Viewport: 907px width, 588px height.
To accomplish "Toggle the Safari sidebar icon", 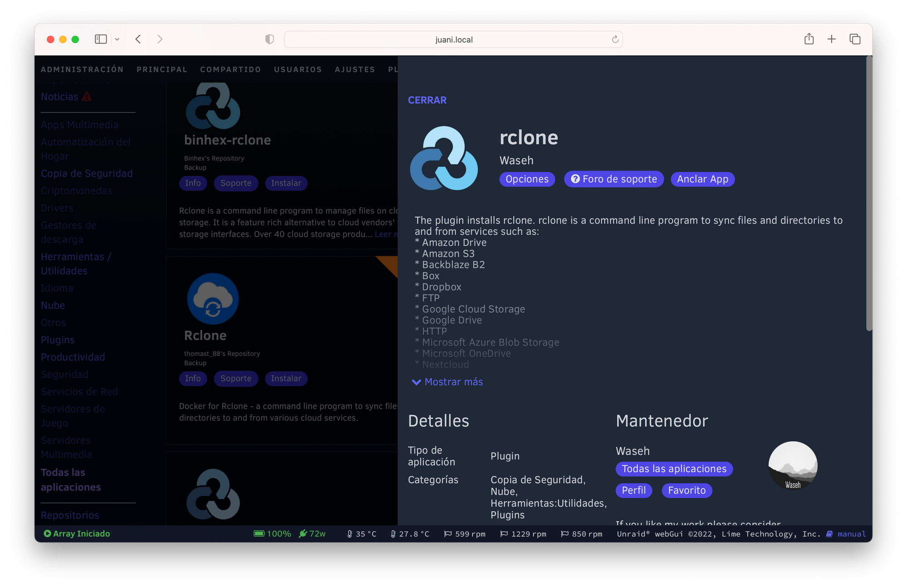I will (x=101, y=39).
